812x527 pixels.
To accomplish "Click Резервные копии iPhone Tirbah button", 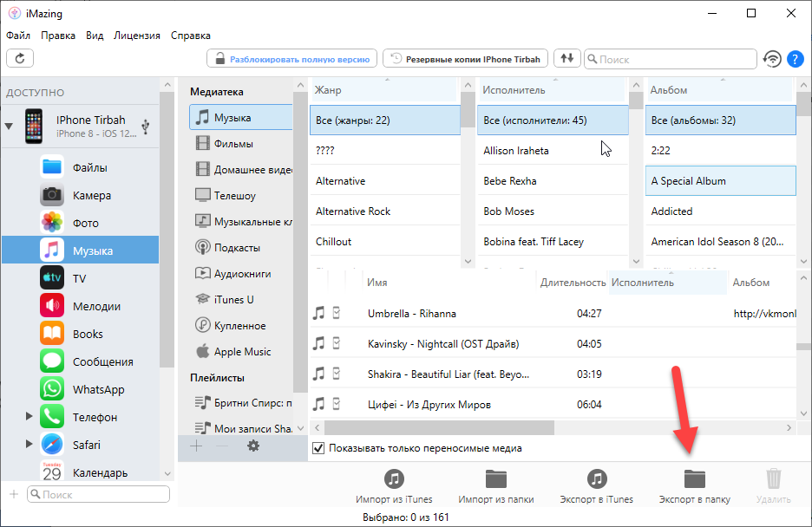I will click(465, 59).
